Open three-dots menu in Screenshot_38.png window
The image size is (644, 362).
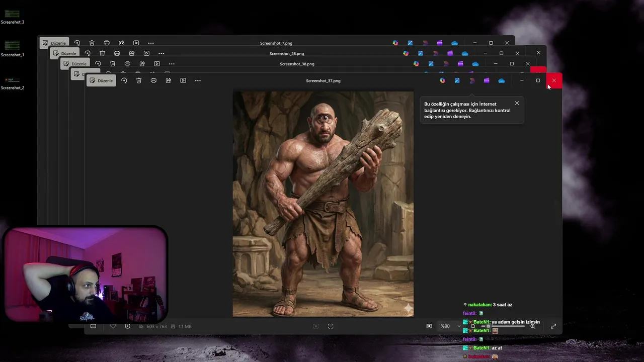click(172, 64)
